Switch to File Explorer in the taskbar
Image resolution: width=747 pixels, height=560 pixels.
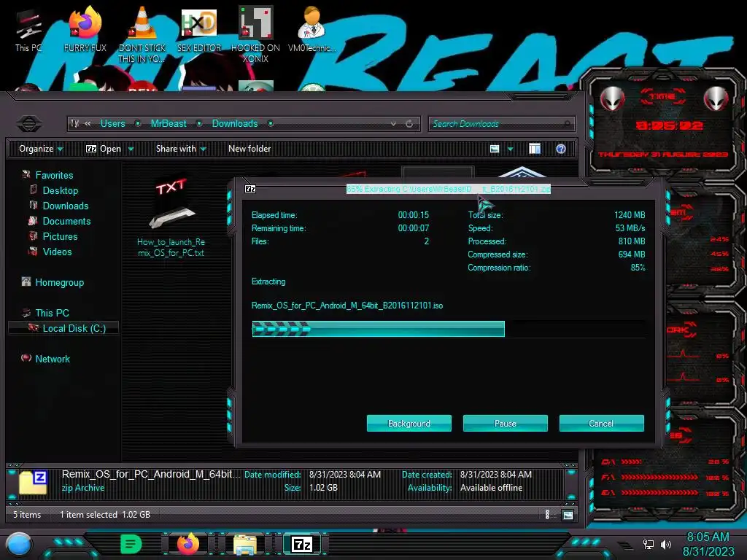click(245, 544)
